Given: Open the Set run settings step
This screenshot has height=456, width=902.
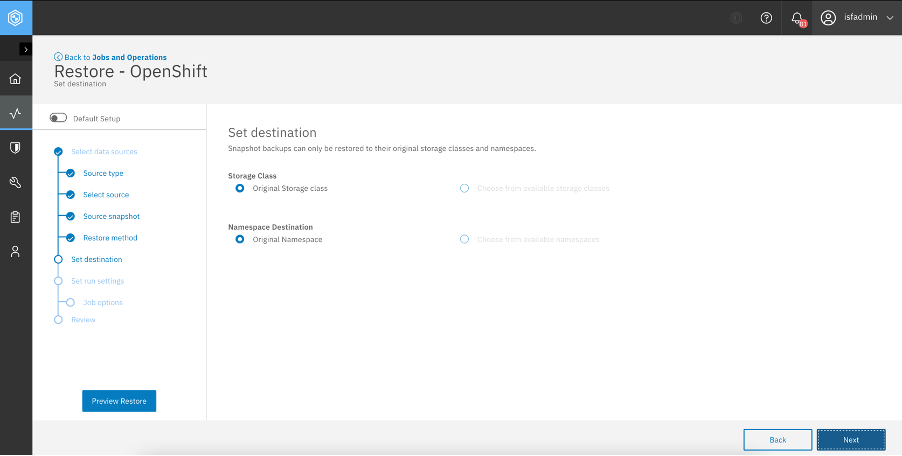Looking at the screenshot, I should click(97, 281).
